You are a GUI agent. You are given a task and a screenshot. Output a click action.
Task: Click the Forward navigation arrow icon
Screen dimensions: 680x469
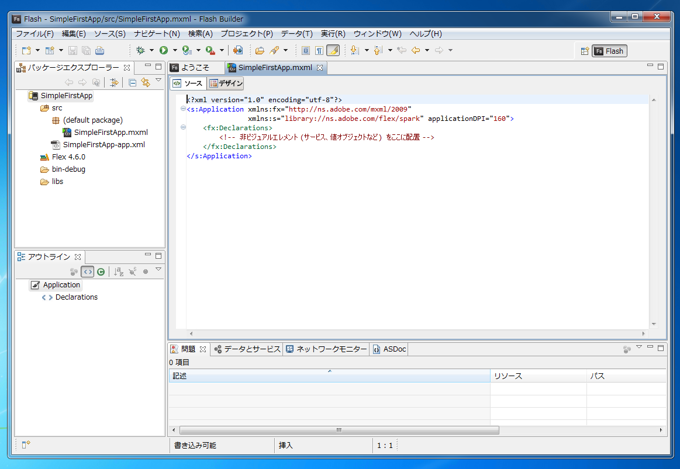click(439, 50)
